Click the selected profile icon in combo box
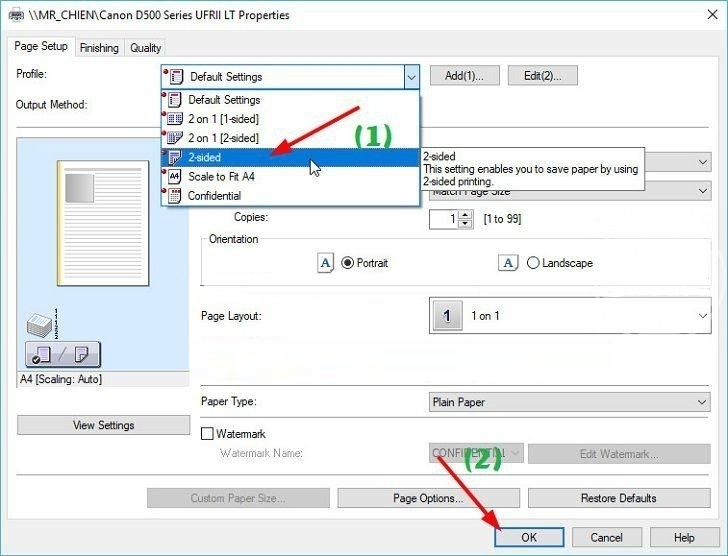728x556 pixels. tap(176, 77)
